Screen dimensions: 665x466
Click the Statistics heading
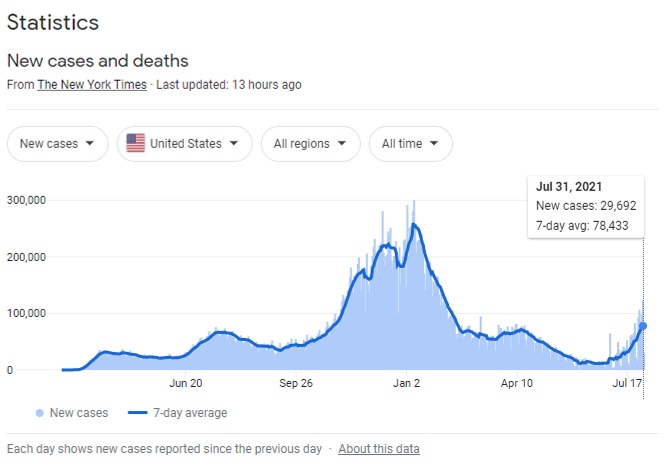click(53, 21)
